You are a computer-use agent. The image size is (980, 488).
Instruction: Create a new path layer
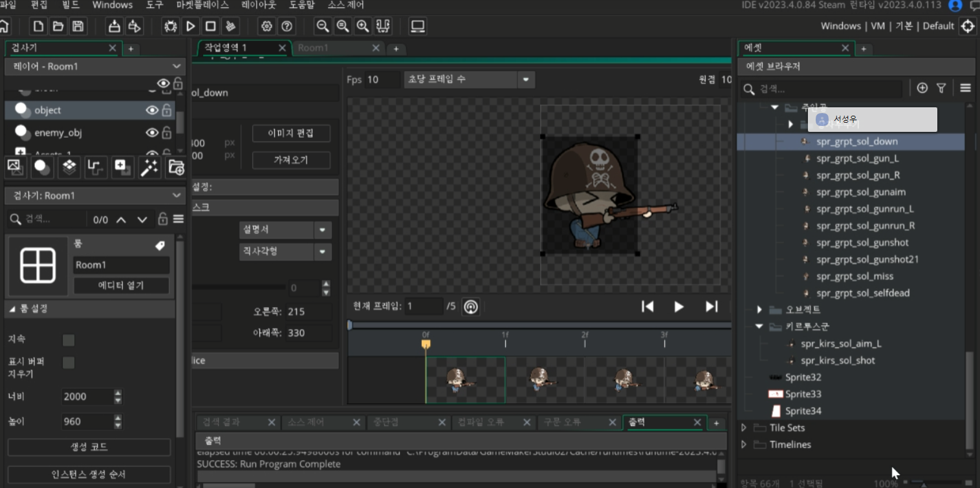point(96,167)
